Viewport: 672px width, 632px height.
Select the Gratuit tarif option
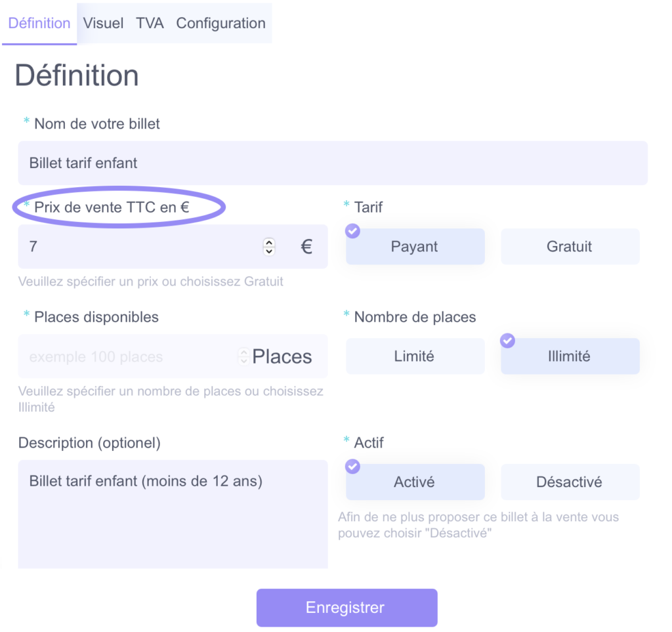(570, 246)
